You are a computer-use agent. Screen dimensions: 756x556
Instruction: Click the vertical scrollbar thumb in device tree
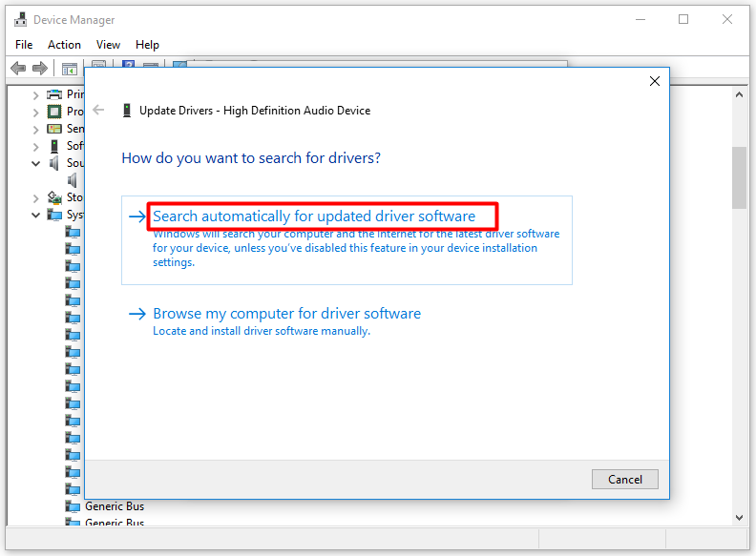pos(739,177)
